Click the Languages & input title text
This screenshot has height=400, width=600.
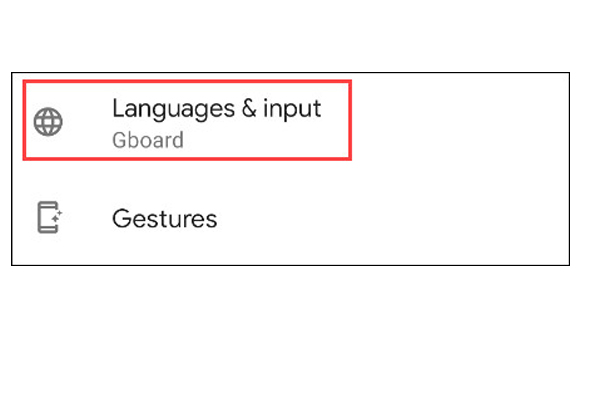pyautogui.click(x=216, y=107)
